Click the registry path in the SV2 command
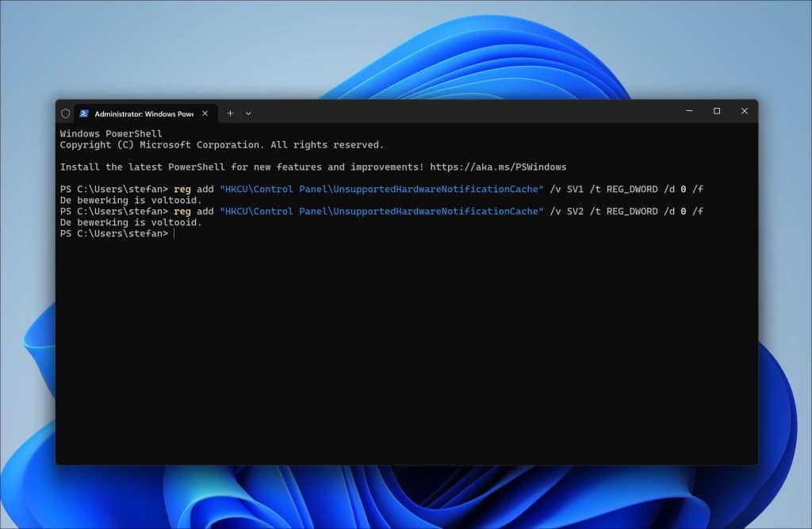The width and height of the screenshot is (812, 529). click(381, 212)
